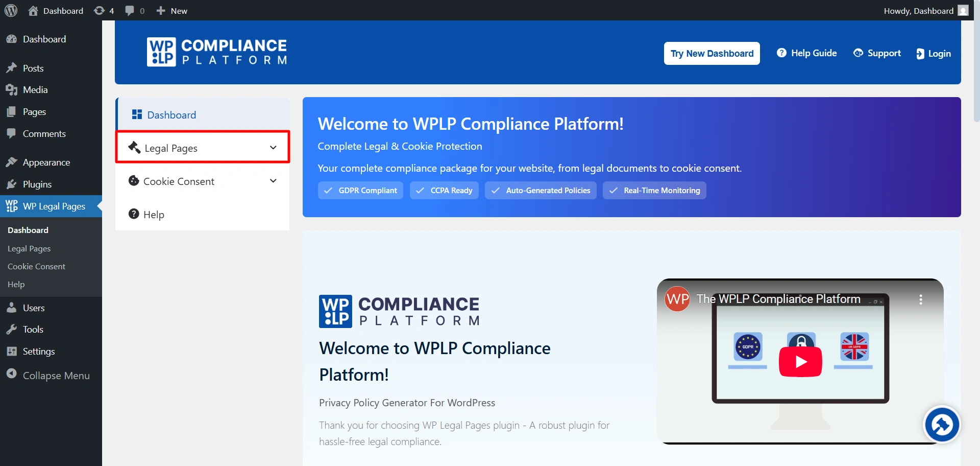Select the GDPR Compliant check badge
The width and height of the screenshot is (980, 466).
(x=360, y=190)
